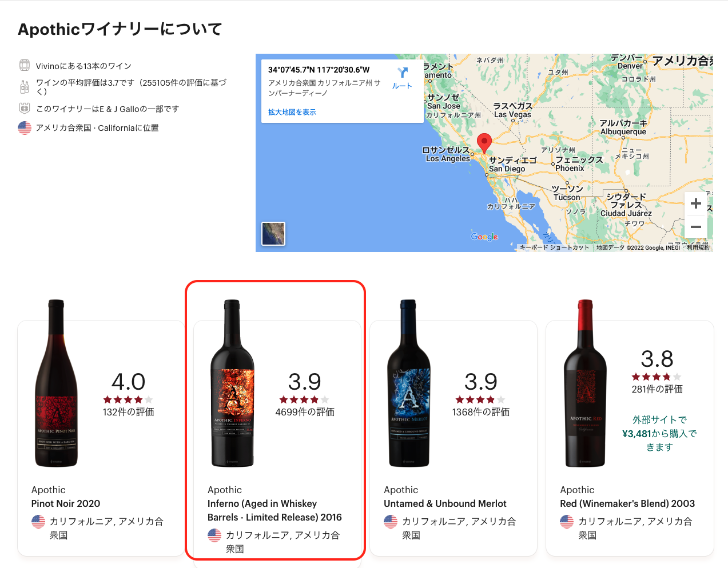Switch map to satellite view thumbnail
The height and width of the screenshot is (568, 728).
[x=273, y=234]
